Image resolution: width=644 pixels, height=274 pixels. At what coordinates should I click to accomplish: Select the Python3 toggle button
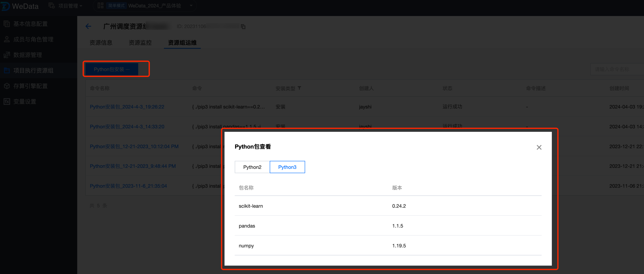point(287,167)
